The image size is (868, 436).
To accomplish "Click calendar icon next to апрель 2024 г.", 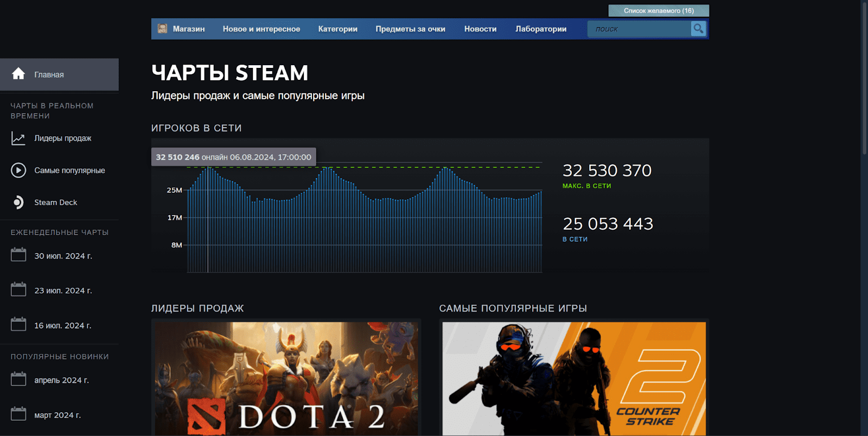I will (18, 379).
